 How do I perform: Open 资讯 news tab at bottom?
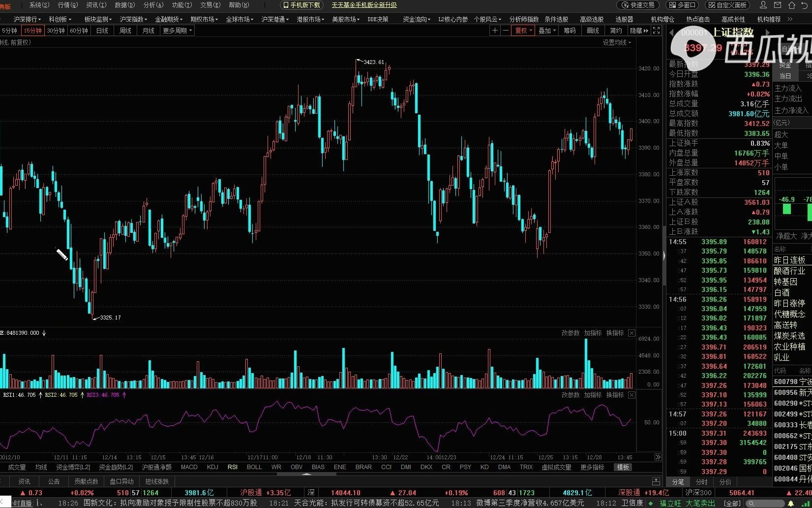click(24, 481)
